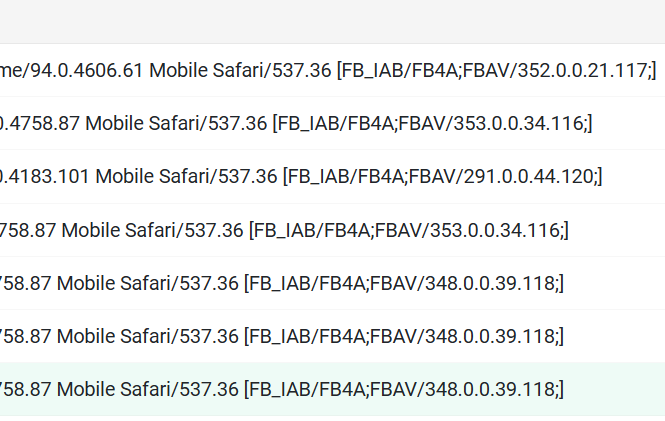Click "[FB_IAB/FB4A" in the 291.0.0.44.120 row
The height and width of the screenshot is (421, 665).
pyautogui.click(x=343, y=176)
